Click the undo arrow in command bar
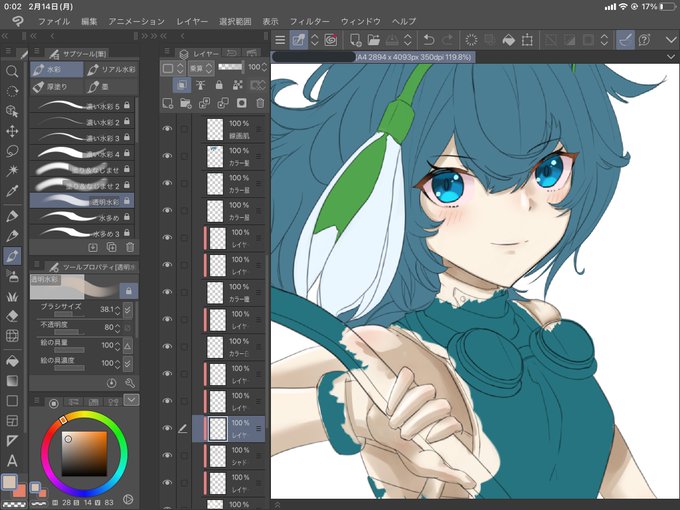The width and height of the screenshot is (680, 510). [x=428, y=40]
